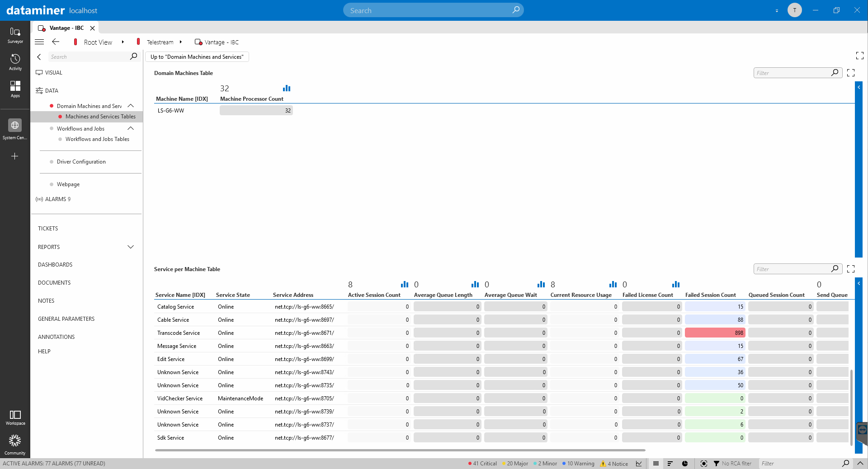
Task: Toggle the 20 Major alarm filter
Action: 515,464
